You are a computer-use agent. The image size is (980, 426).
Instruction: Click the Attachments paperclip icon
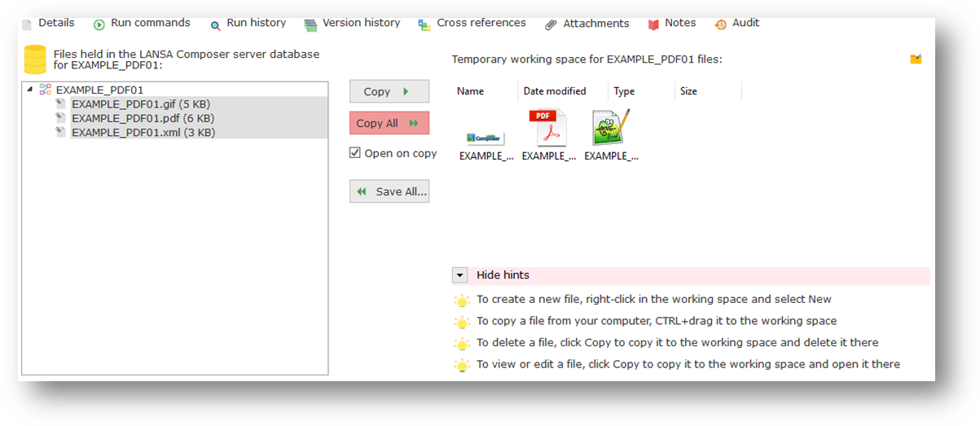[551, 24]
